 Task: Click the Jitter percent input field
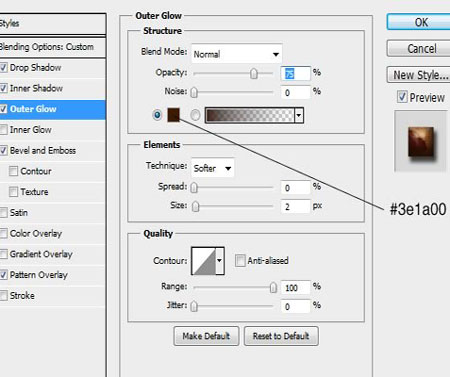click(296, 306)
